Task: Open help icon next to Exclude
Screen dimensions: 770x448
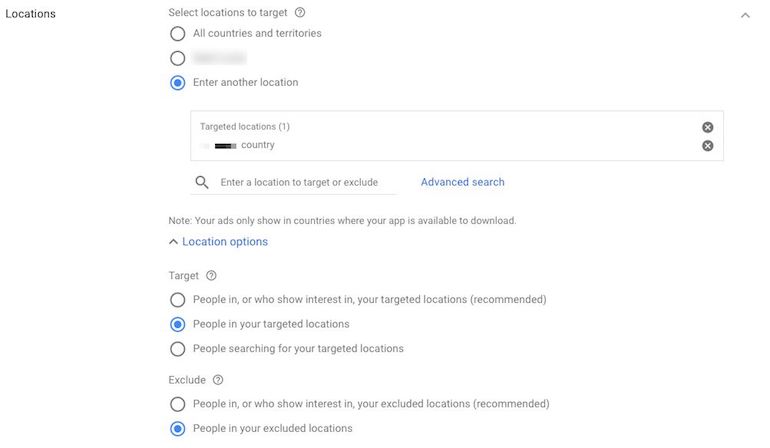Action: pyautogui.click(x=218, y=380)
